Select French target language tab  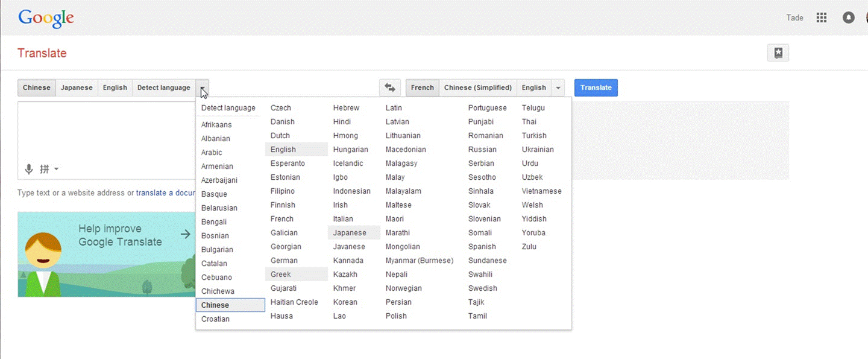pyautogui.click(x=423, y=87)
